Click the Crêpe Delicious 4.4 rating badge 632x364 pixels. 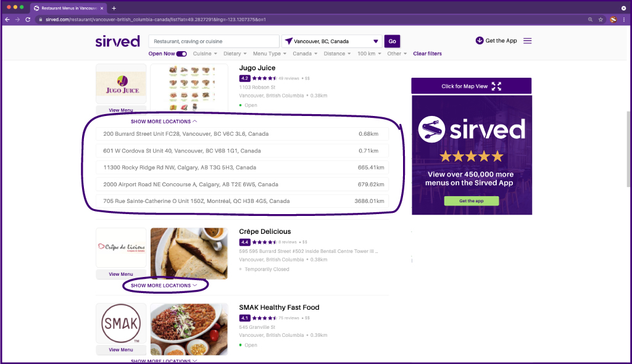tap(244, 242)
